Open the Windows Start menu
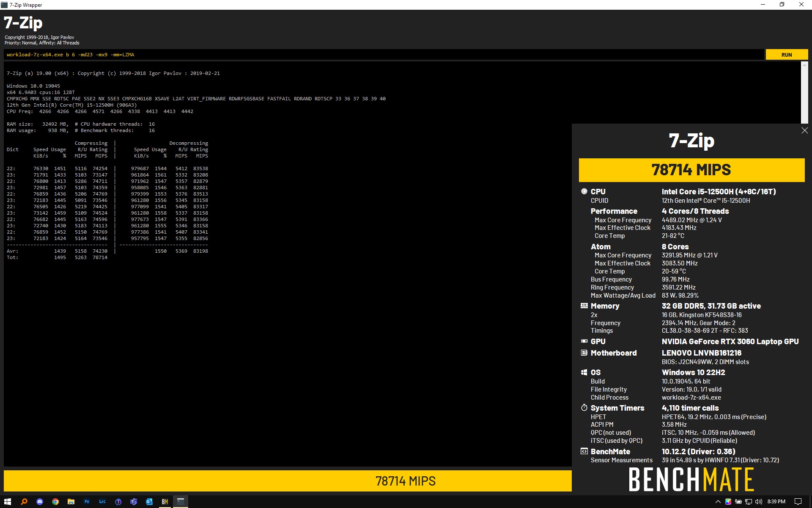Screen dimensions: 812x508 (x=8, y=502)
